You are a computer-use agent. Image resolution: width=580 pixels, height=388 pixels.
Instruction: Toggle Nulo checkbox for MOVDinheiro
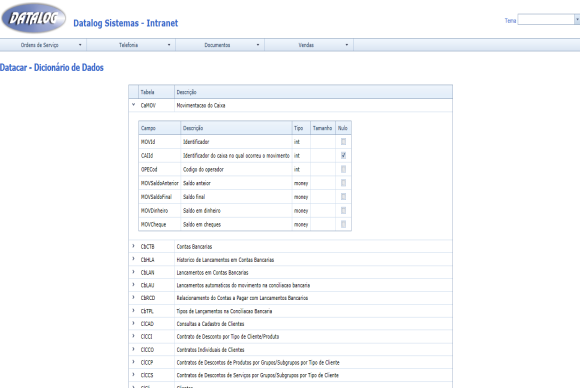click(343, 210)
